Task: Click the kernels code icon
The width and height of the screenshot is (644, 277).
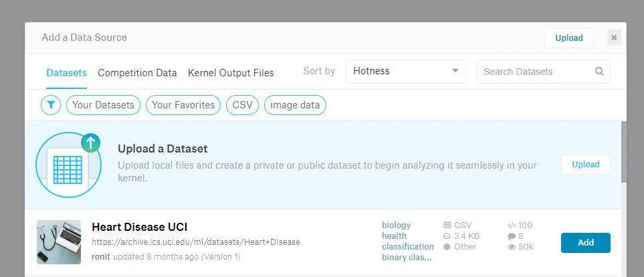Action: [512, 225]
